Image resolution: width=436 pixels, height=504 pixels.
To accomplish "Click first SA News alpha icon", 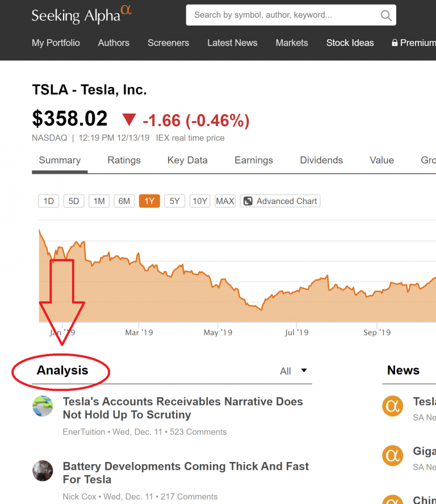I will tap(392, 406).
